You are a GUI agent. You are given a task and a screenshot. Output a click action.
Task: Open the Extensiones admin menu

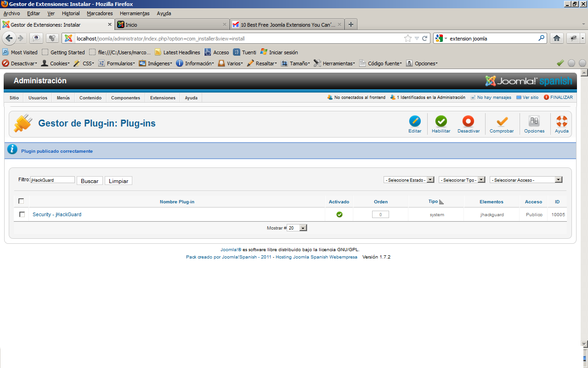tap(163, 98)
